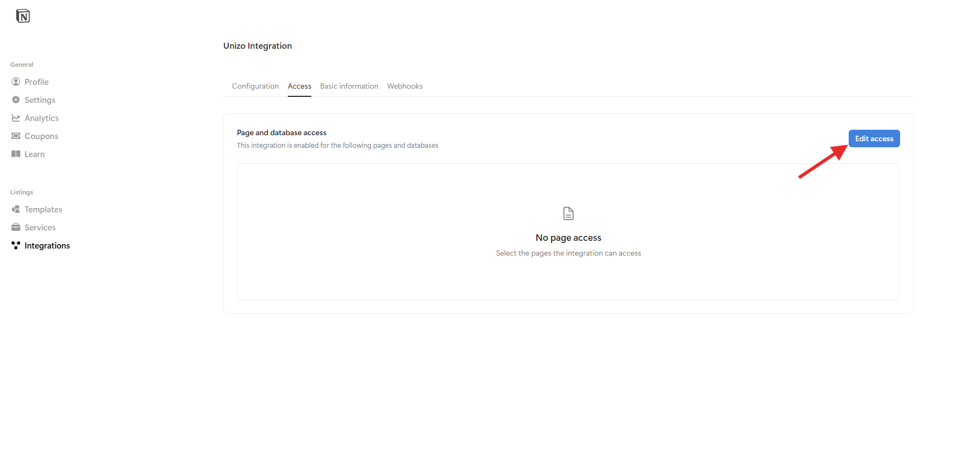
Task: Click the Listings section header
Action: [22, 192]
